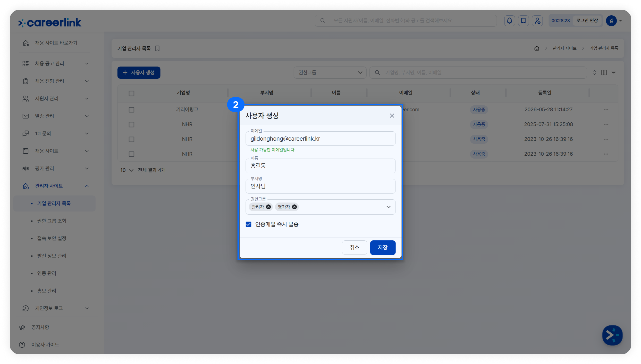
Task: Click the 기업명 column header
Action: click(183, 93)
